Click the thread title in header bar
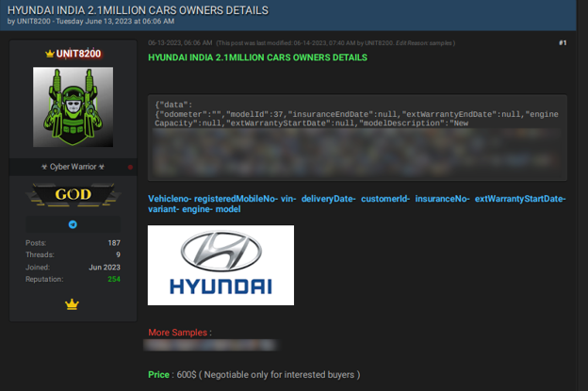This screenshot has height=391, width=588. pyautogui.click(x=138, y=10)
